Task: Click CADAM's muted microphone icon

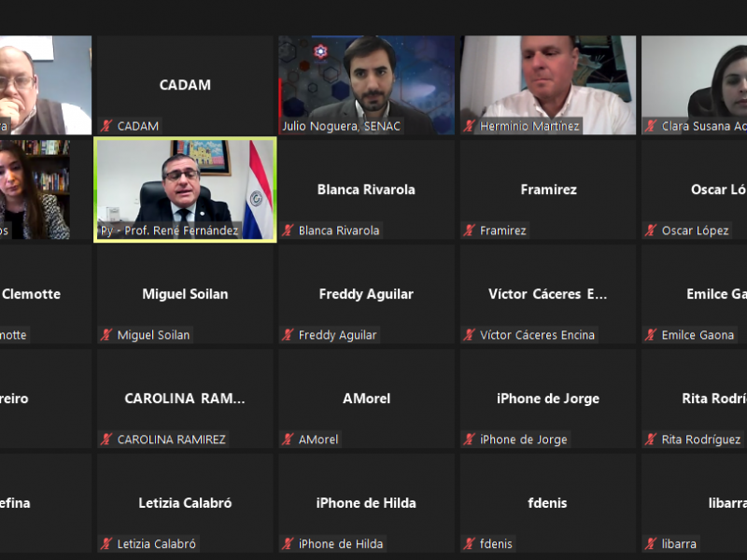Action: [106, 126]
